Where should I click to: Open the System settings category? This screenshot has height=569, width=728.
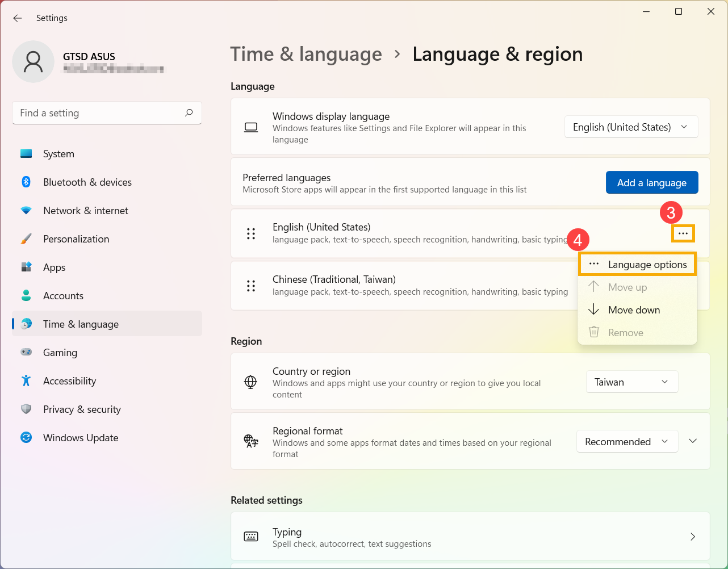pyautogui.click(x=58, y=154)
